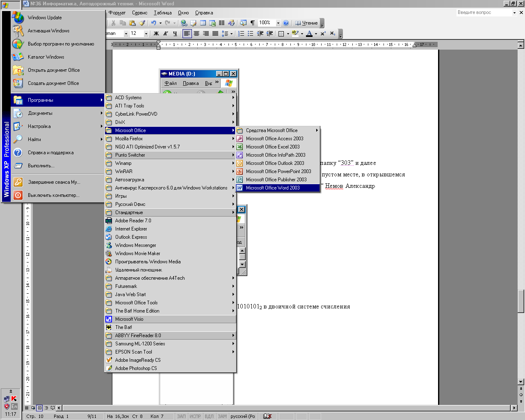Open Word Help with the question mark icon
This screenshot has width=525, height=420.
(x=286, y=23)
